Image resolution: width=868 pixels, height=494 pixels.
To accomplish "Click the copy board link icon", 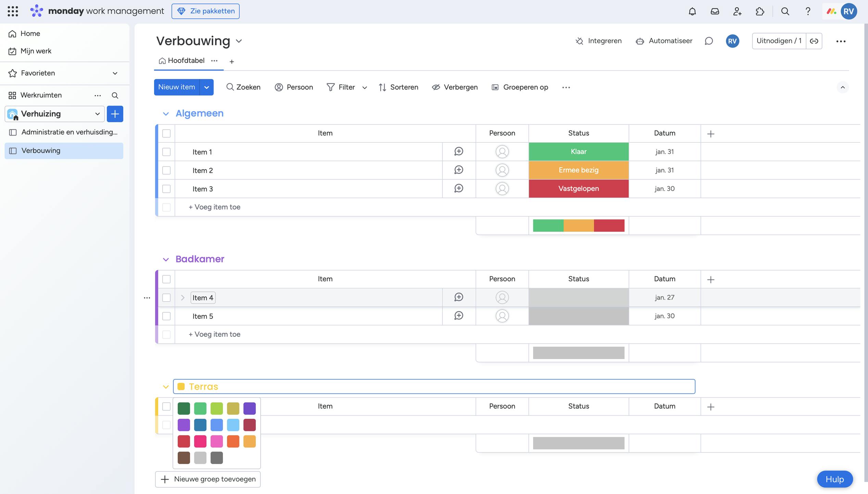I will click(x=814, y=41).
